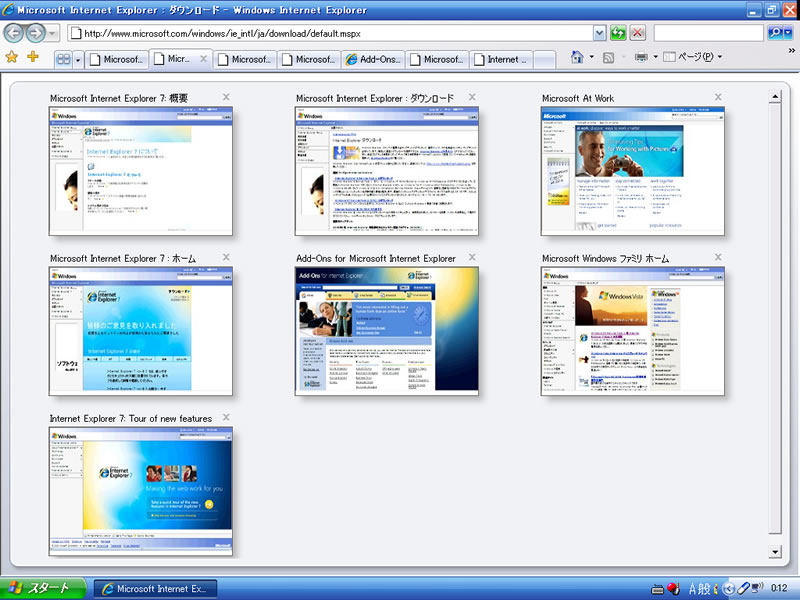The image size is (800, 600).
Task: Close the Internet Explorer : ダウンロード thumbnail
Action: click(472, 97)
